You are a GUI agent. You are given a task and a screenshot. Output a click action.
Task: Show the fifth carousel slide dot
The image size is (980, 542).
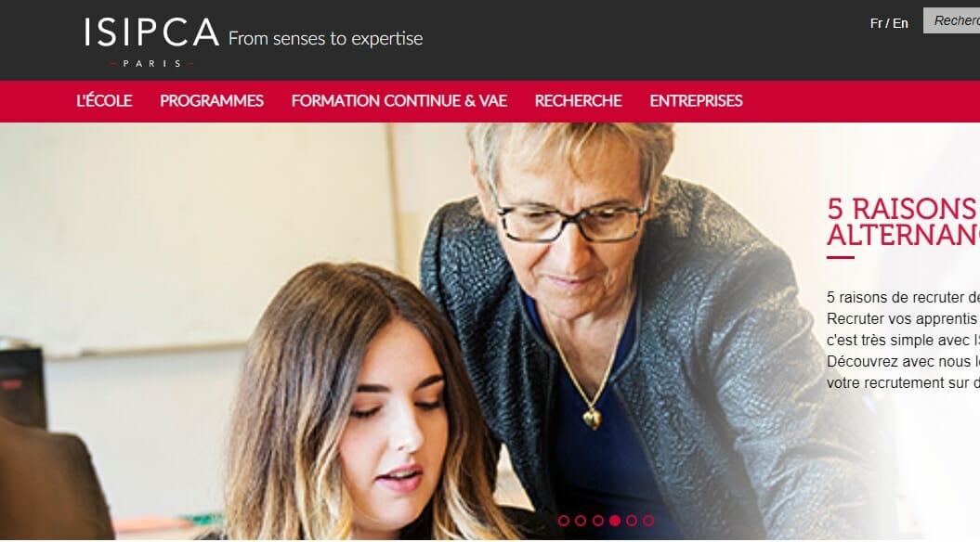click(632, 520)
